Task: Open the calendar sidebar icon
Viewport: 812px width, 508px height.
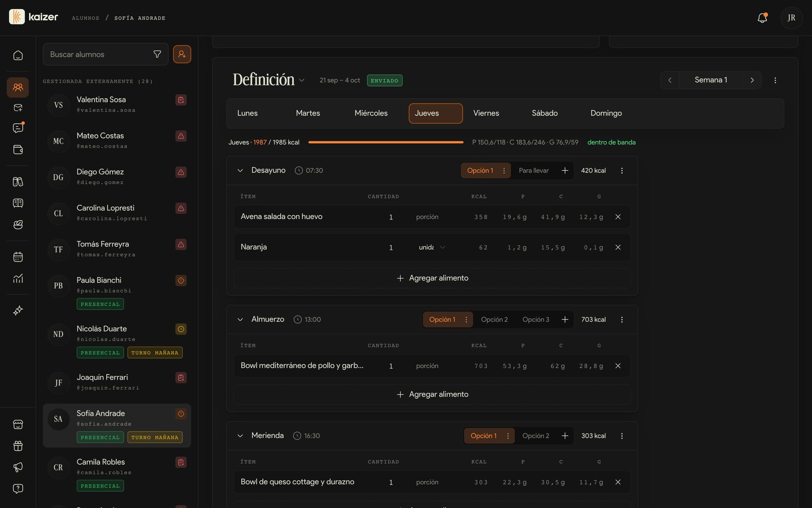Action: tap(18, 256)
